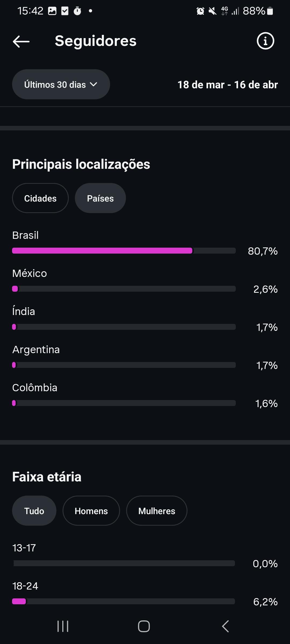The height and width of the screenshot is (644, 290).
Task: Tap the date range 18 de mar - 16 de abr
Action: 227,85
